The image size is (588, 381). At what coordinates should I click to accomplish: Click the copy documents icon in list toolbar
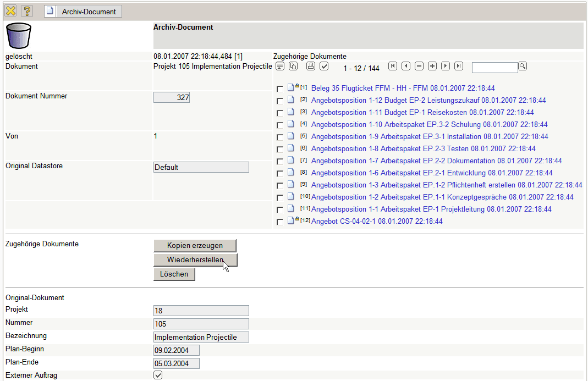coord(293,66)
